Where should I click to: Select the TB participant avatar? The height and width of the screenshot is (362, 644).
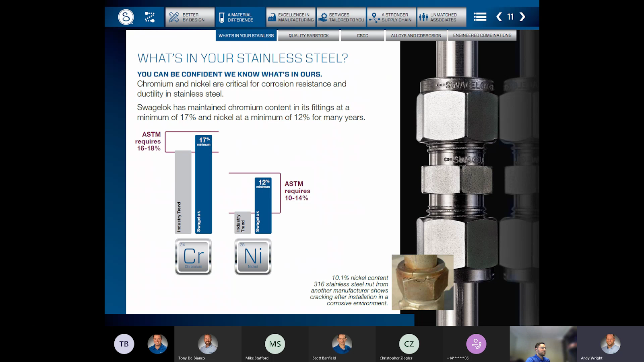pyautogui.click(x=124, y=344)
